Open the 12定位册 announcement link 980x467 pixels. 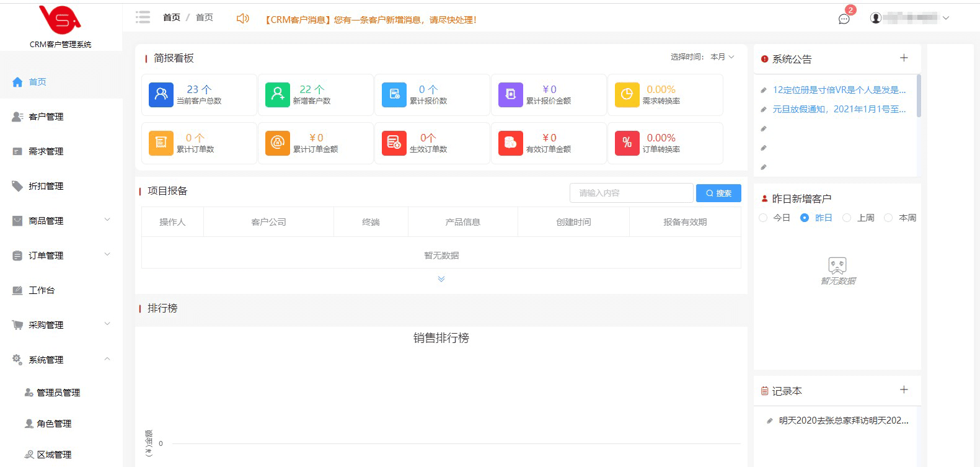(839, 90)
